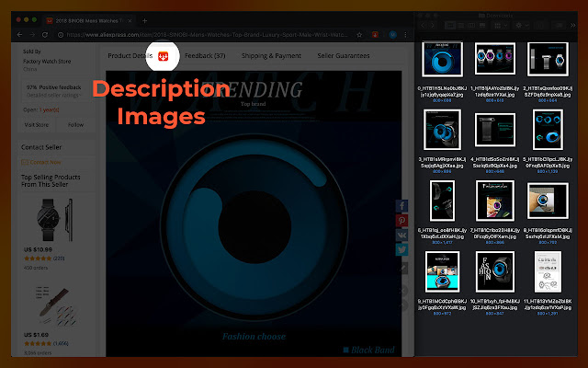Open Chrome three-dot menu
The image size is (588, 368).
click(x=406, y=36)
